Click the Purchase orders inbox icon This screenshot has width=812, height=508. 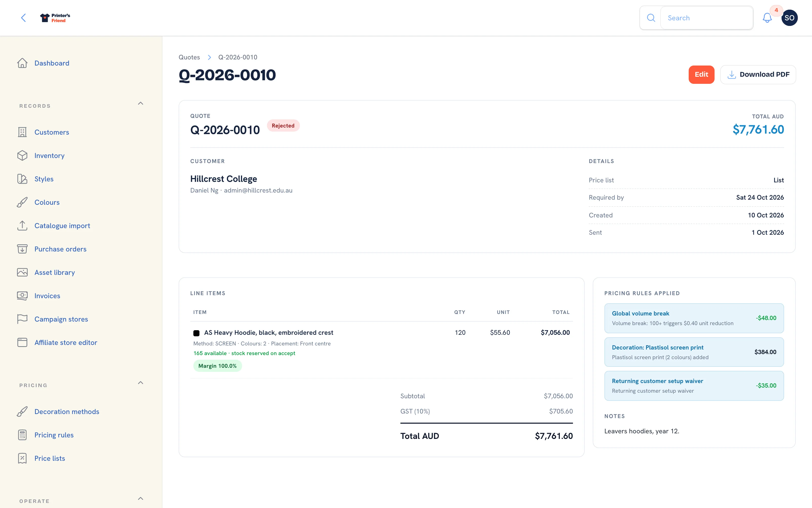[22, 249]
